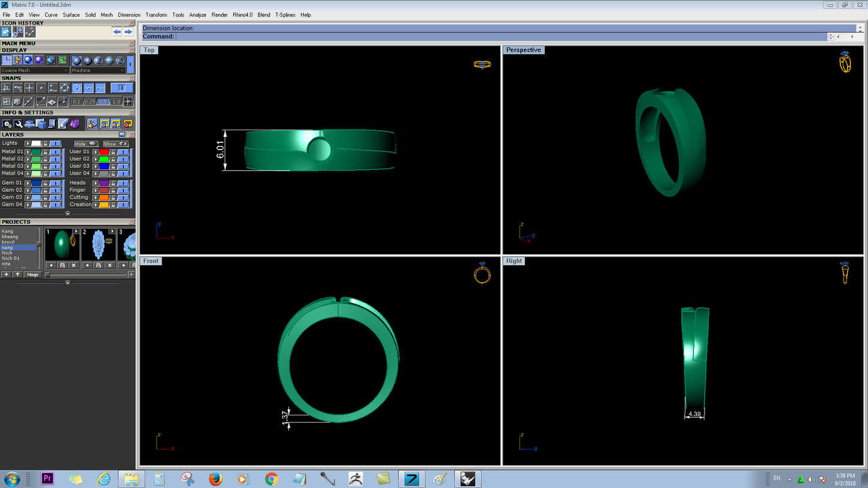Click the Mngr button in Projects panel
Viewport: 868px width, 488px height.
tap(32, 274)
